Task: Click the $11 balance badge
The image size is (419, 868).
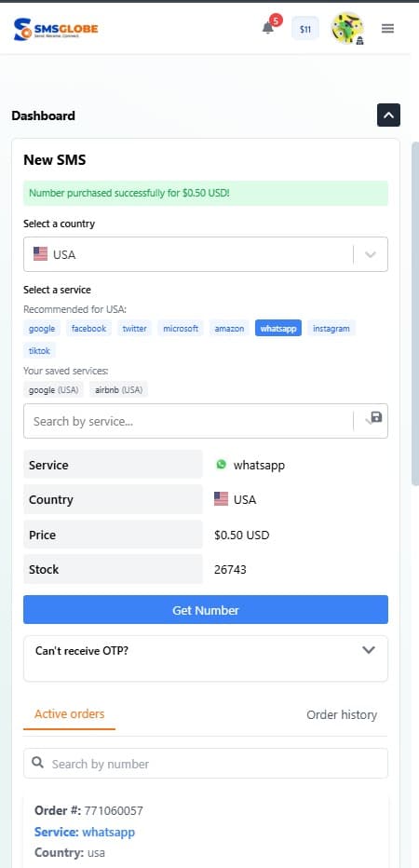Action: click(x=305, y=29)
